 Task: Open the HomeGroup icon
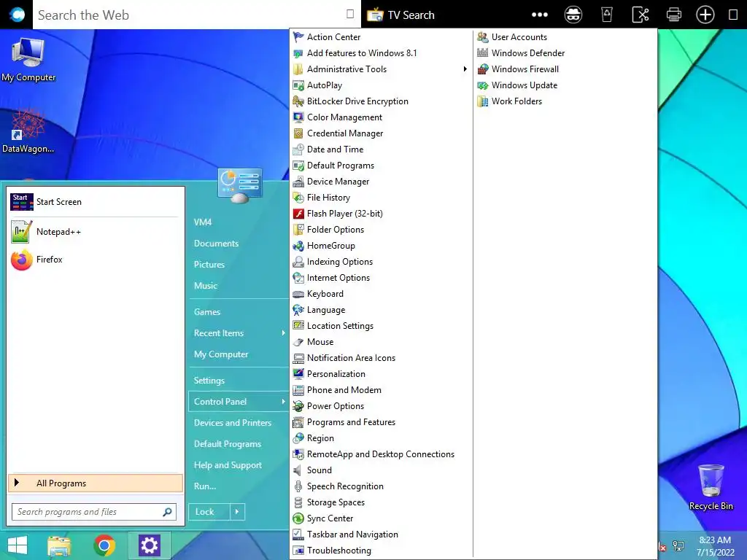point(298,246)
